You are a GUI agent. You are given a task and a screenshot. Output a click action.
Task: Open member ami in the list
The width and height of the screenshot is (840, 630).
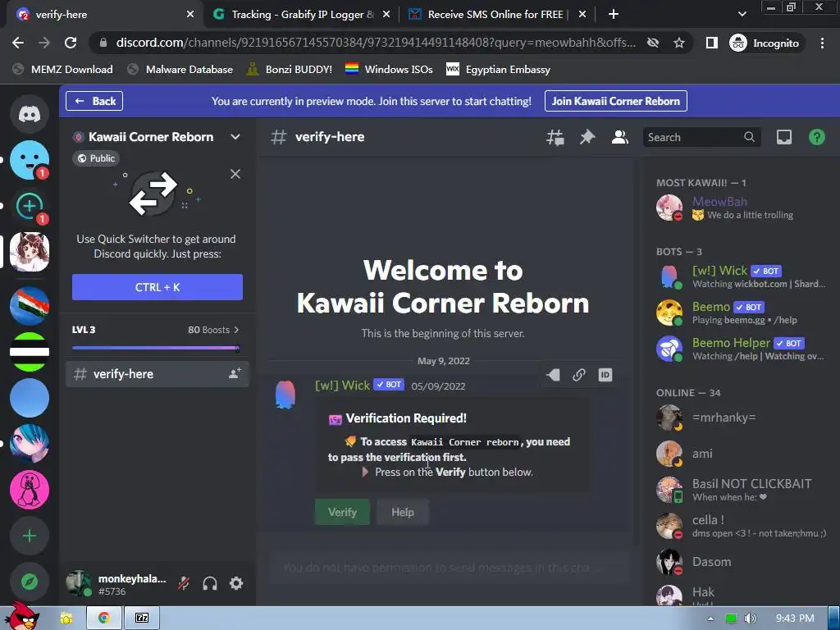742,454
